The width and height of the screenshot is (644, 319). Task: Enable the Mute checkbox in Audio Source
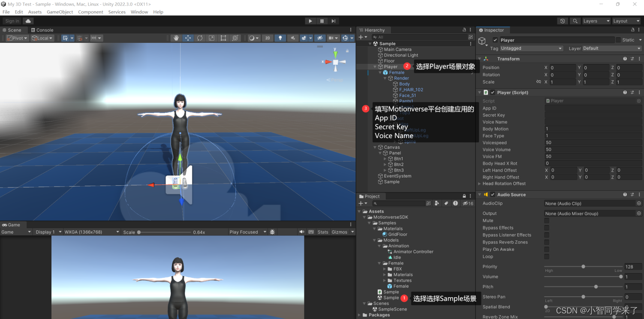click(x=547, y=220)
